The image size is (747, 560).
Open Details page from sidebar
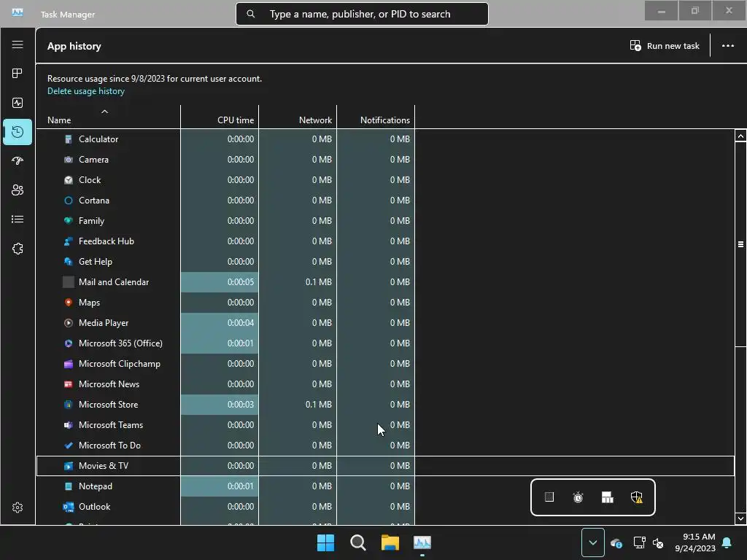(18, 219)
